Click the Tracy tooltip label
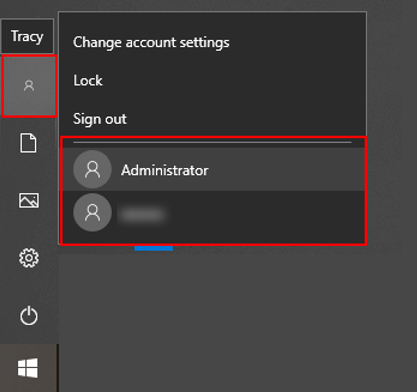The image size is (417, 392). [27, 36]
